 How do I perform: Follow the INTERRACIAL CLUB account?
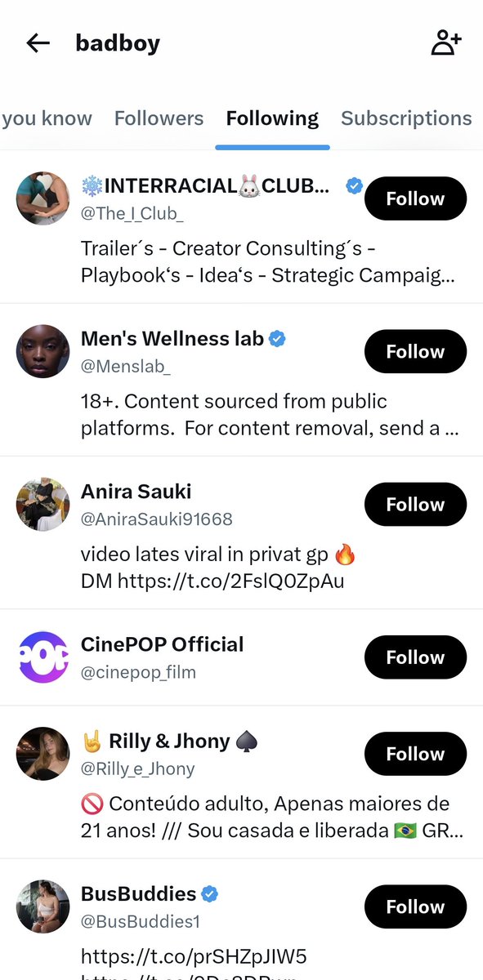415,198
